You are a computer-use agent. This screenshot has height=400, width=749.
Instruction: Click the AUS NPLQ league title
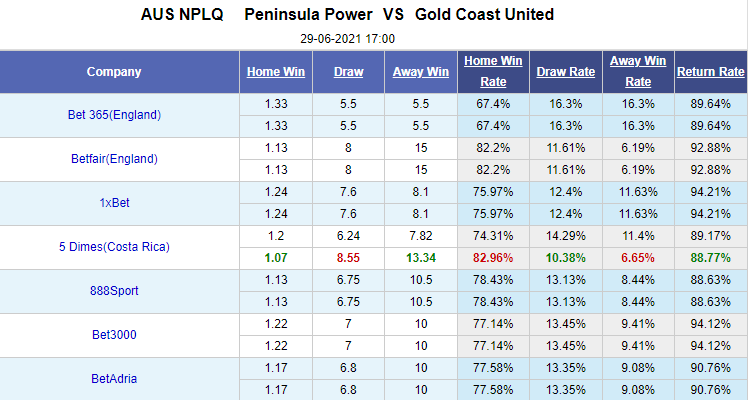pos(182,15)
